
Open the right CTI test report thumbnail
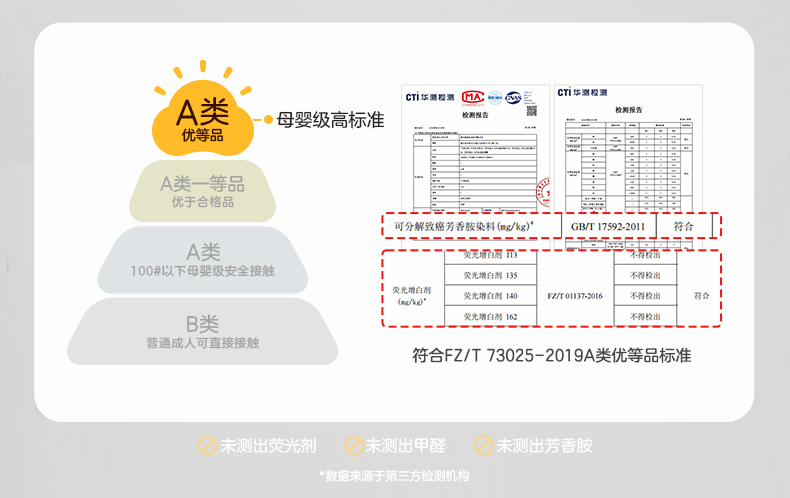628,149
